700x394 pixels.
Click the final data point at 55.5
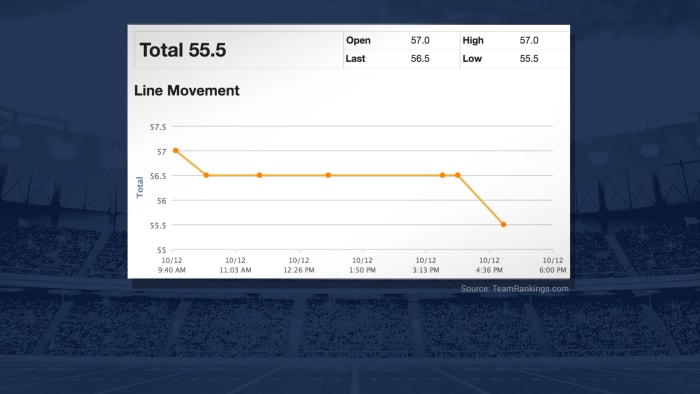point(504,224)
